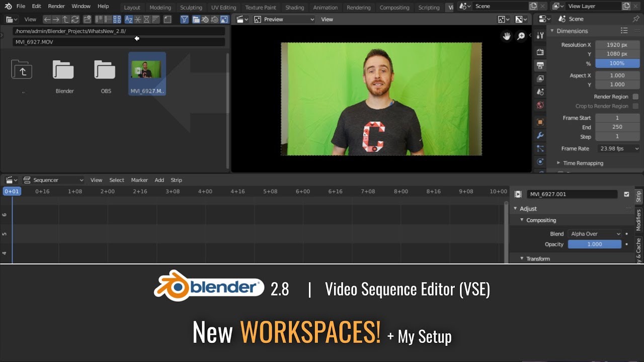
Task: Select the zoom magnifier tool in preview
Action: (521, 36)
